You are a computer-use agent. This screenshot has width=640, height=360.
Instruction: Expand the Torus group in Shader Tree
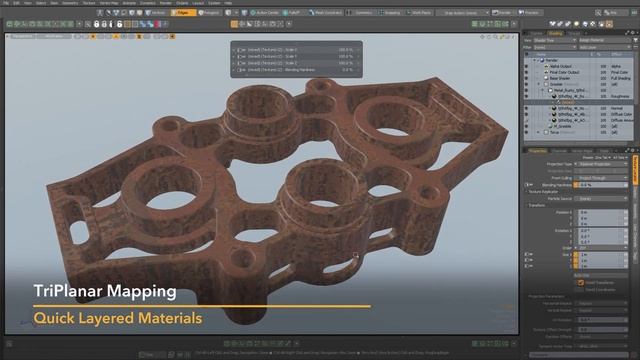tap(539, 132)
